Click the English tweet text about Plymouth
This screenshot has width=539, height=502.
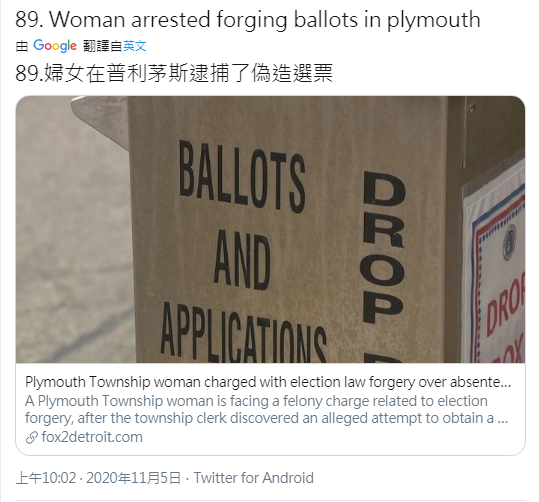tap(248, 19)
